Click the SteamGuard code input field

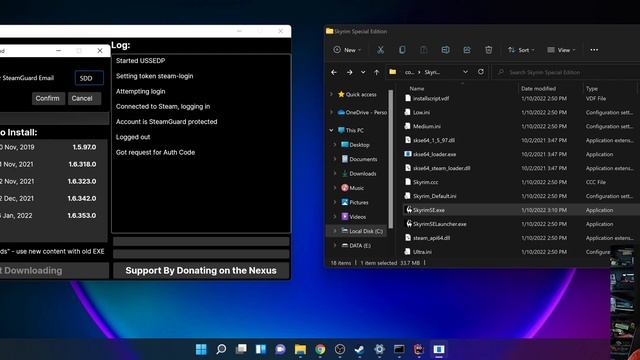point(89,78)
